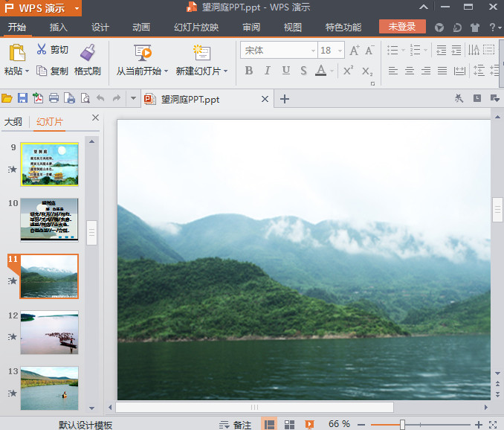Justify the paragraph text
The height and width of the screenshot is (430, 504).
(442, 71)
